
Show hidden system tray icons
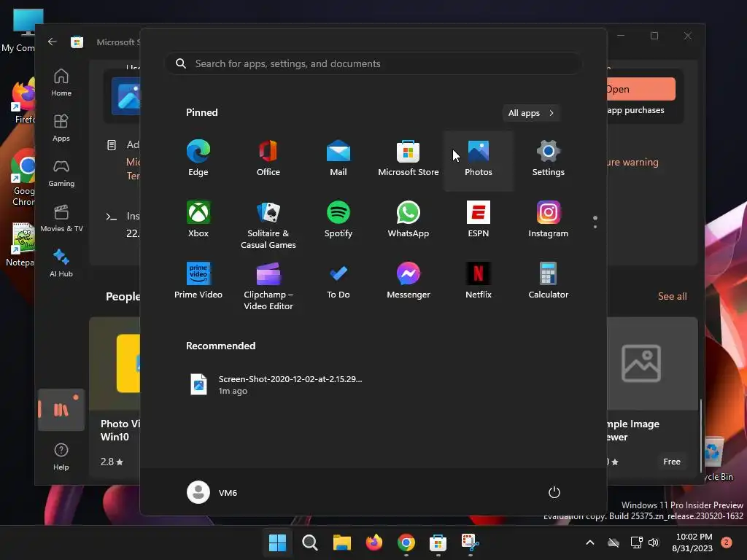[589, 542]
